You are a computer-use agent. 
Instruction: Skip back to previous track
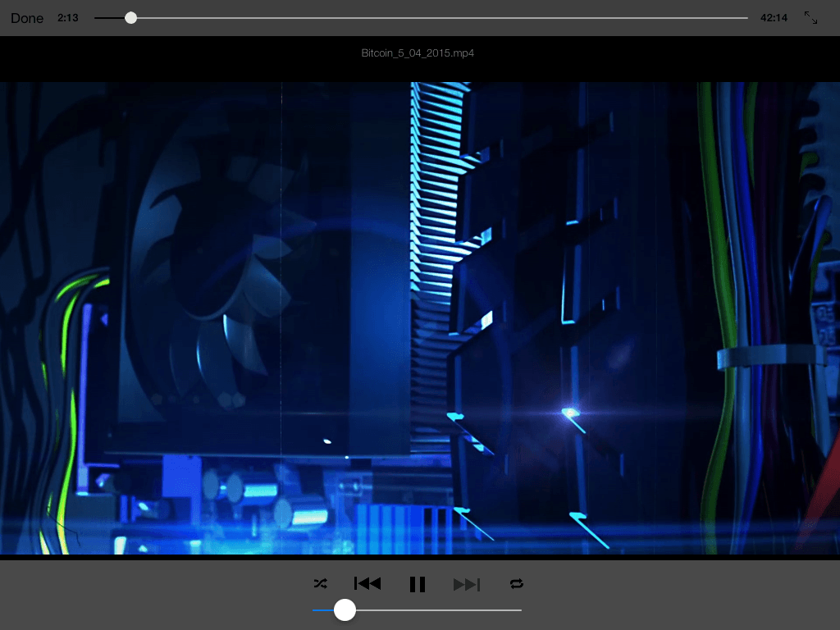point(367,584)
